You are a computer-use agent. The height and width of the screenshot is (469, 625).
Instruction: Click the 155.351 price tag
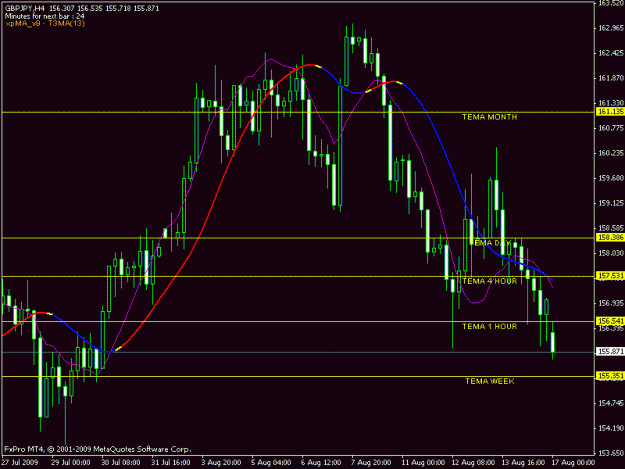610,376
